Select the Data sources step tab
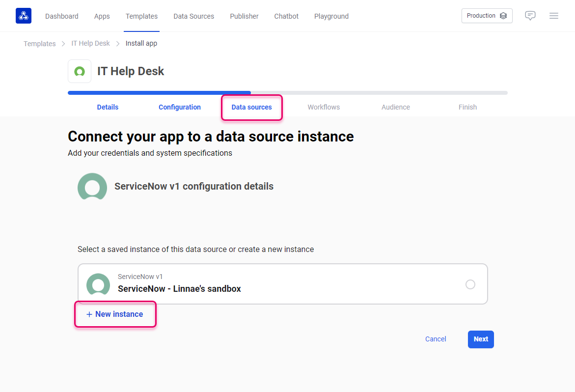 (x=251, y=107)
